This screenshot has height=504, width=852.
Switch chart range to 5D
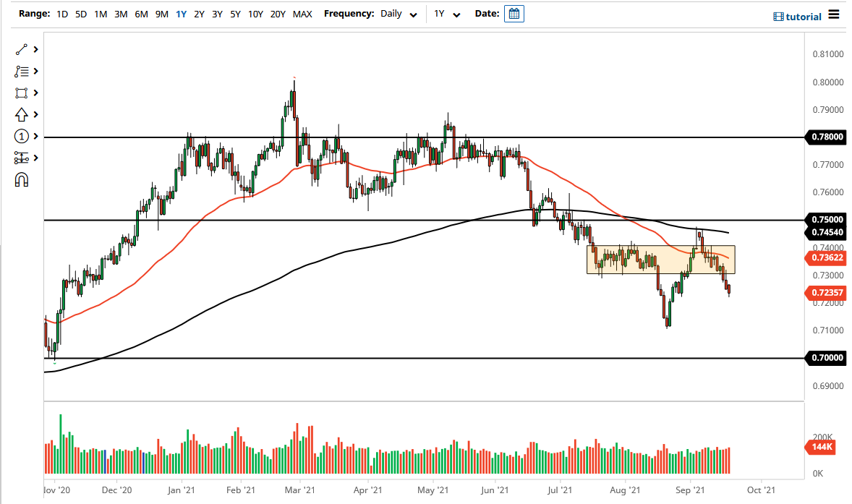coord(80,14)
